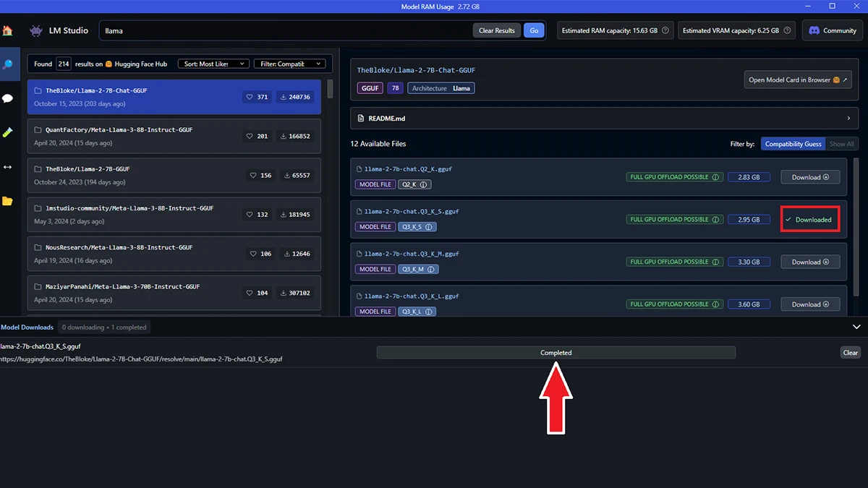Viewport: 868px width, 488px height.
Task: Click the info icon on the Q3_K_S tag
Action: [x=430, y=227]
